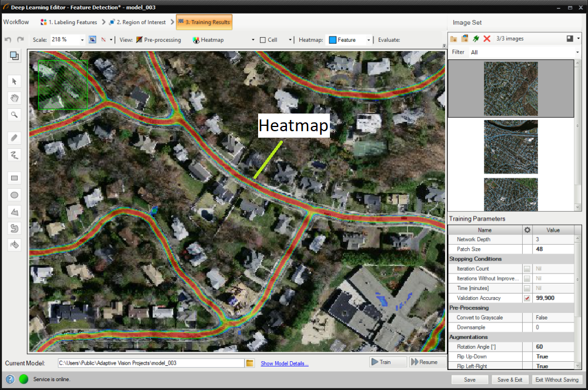
Task: Select the second image thumbnail
Action: [510, 147]
